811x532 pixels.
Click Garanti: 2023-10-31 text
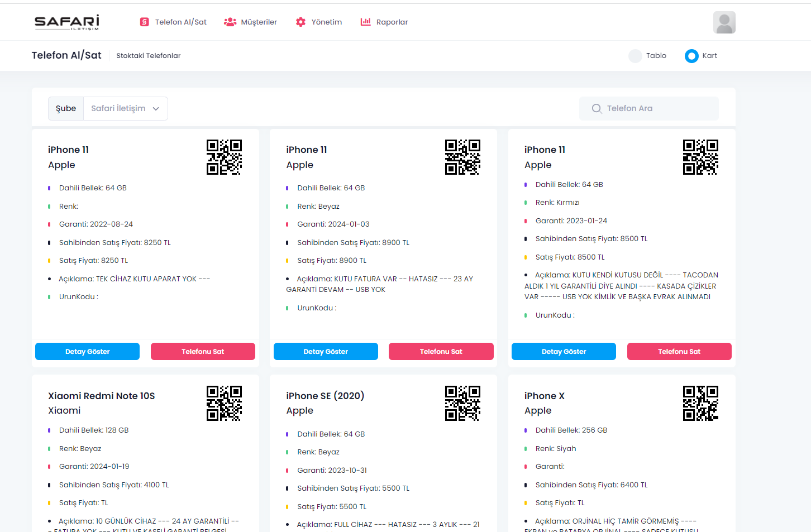pos(332,470)
